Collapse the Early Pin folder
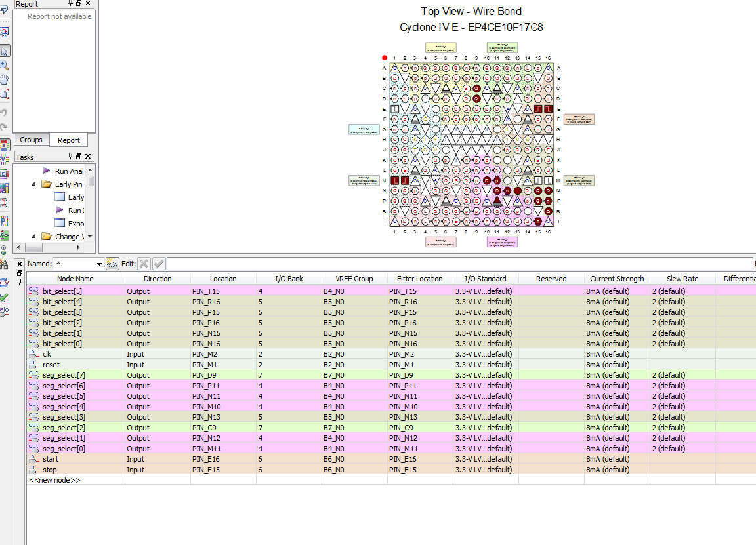Viewport: 756px width, 545px height. (33, 184)
